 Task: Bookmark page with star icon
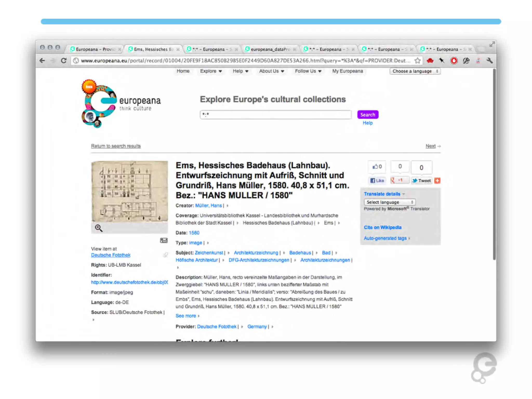tap(417, 61)
